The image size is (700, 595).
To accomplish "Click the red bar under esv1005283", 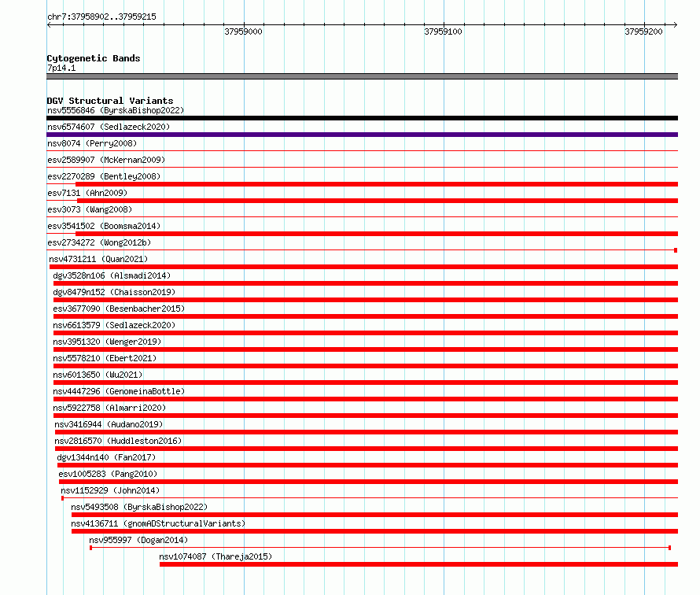I will coord(368,482).
